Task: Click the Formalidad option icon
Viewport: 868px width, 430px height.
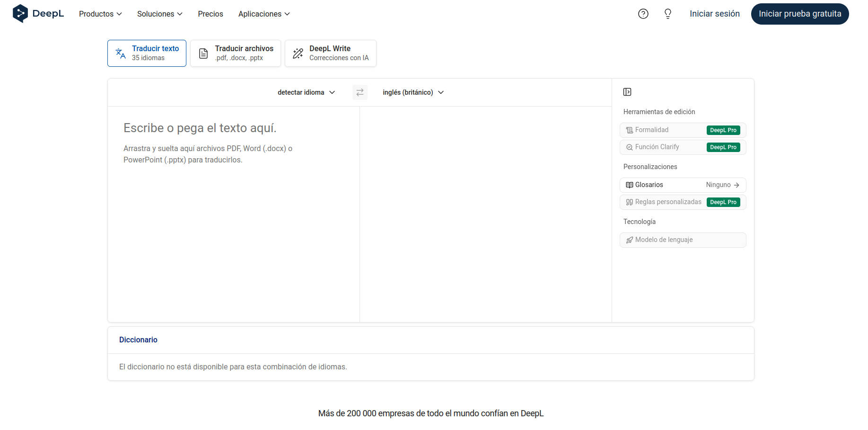Action: (x=629, y=130)
